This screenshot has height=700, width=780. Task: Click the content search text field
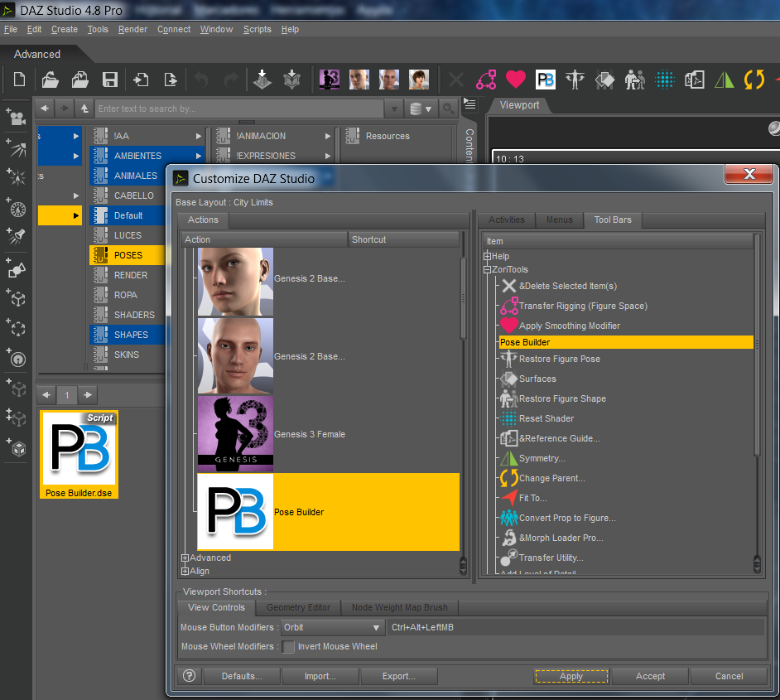[x=240, y=109]
